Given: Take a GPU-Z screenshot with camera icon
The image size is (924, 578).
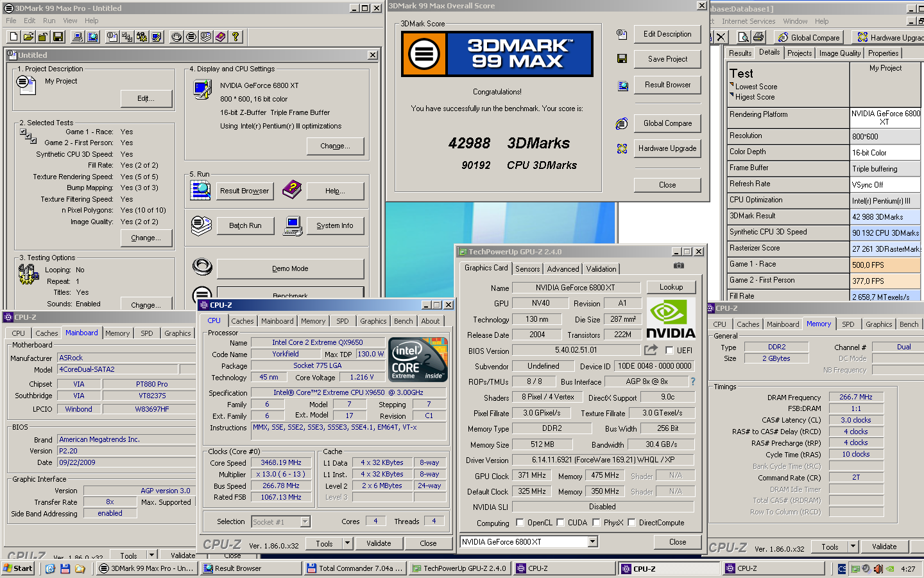Looking at the screenshot, I should 679,265.
